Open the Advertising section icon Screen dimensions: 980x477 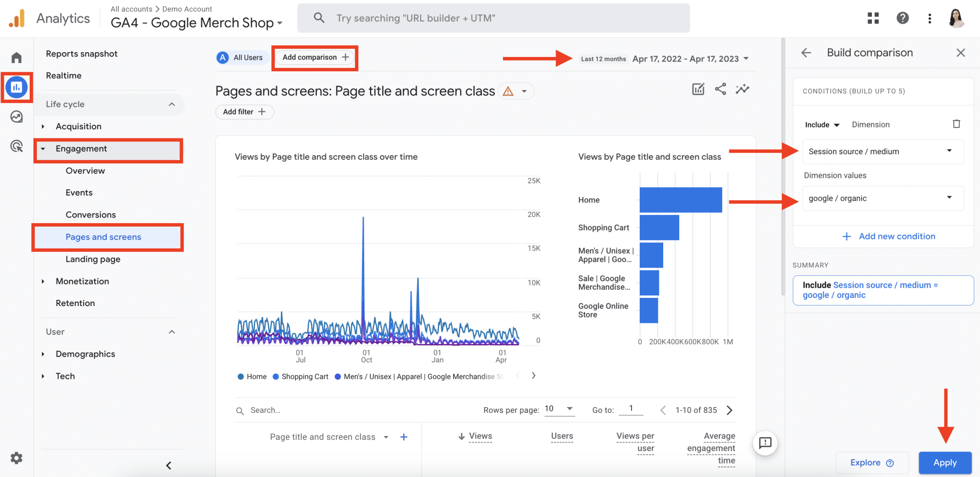[x=16, y=146]
